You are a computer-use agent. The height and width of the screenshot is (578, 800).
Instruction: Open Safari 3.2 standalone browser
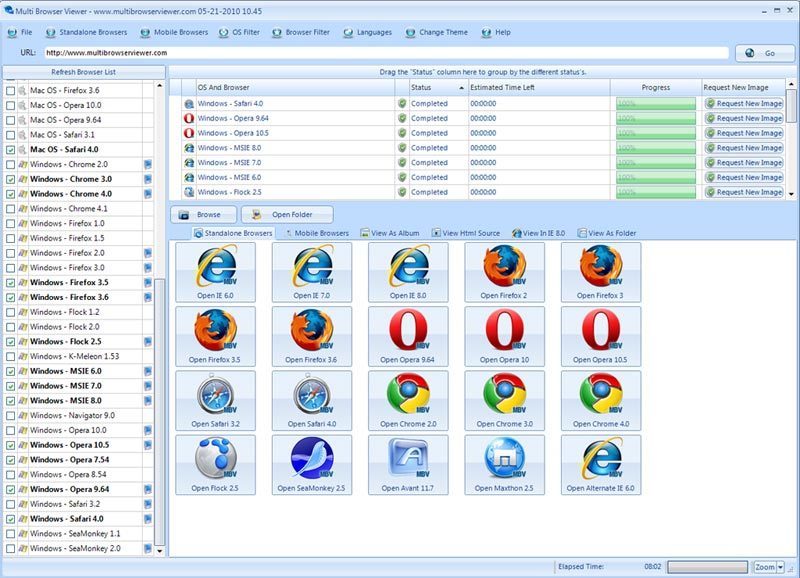click(x=215, y=400)
